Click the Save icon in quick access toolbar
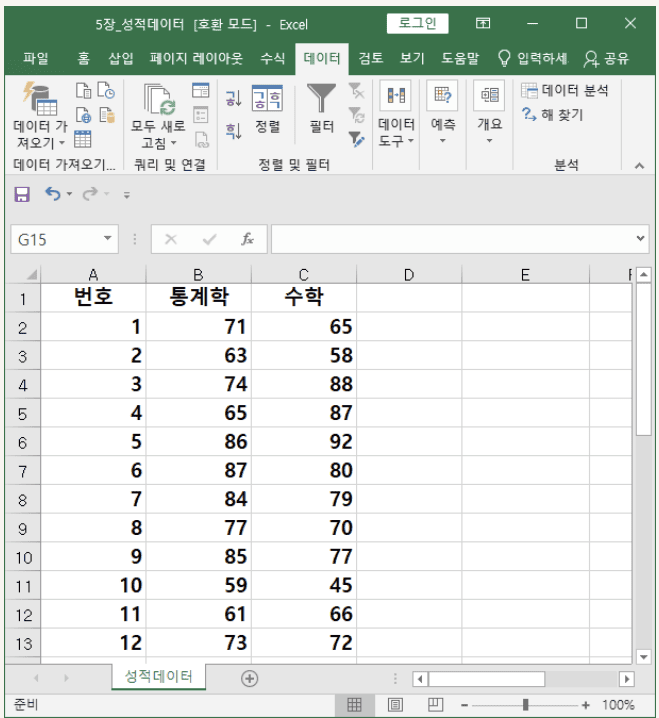Image resolution: width=659 pixels, height=718 pixels. pyautogui.click(x=22, y=193)
